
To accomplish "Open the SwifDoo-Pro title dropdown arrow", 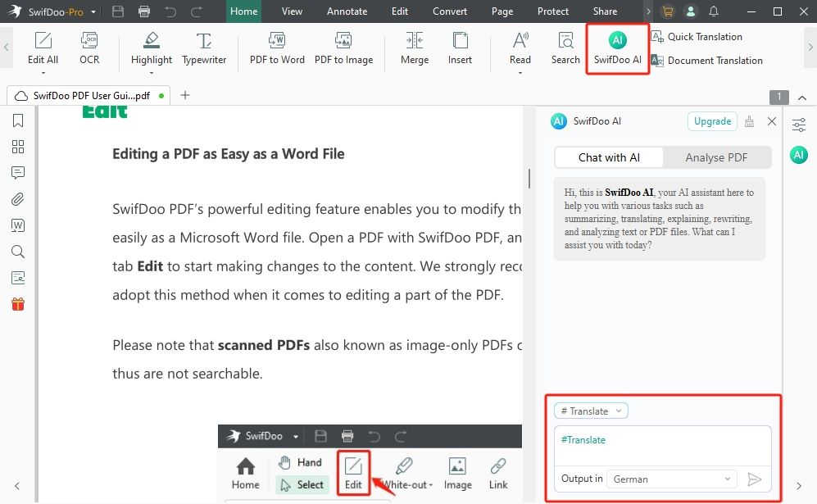I will click(93, 11).
